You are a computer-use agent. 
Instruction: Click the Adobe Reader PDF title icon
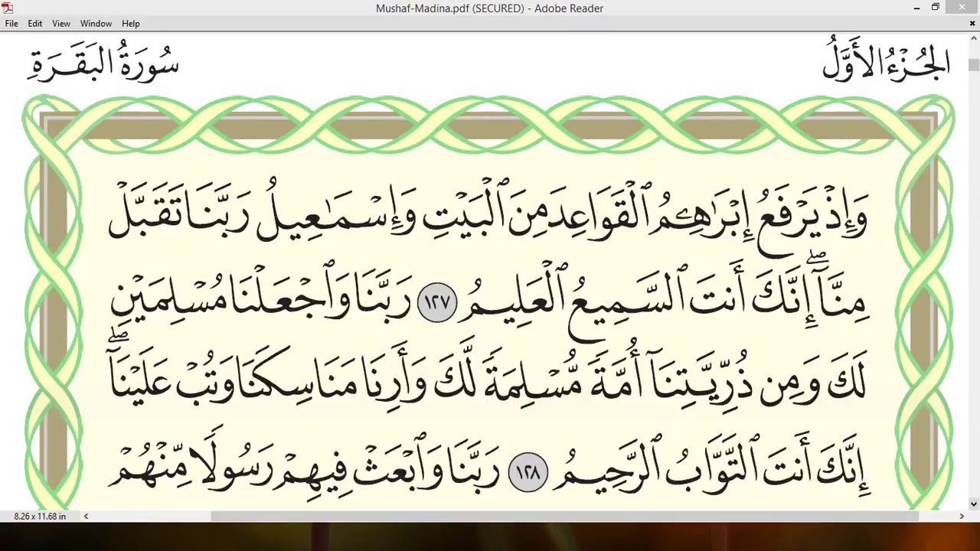(x=8, y=8)
